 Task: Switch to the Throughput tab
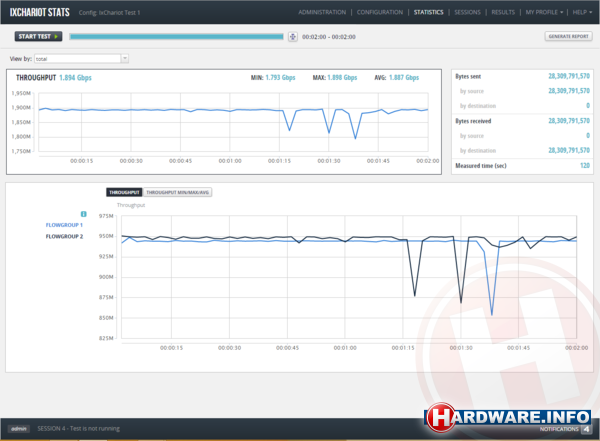pos(124,192)
